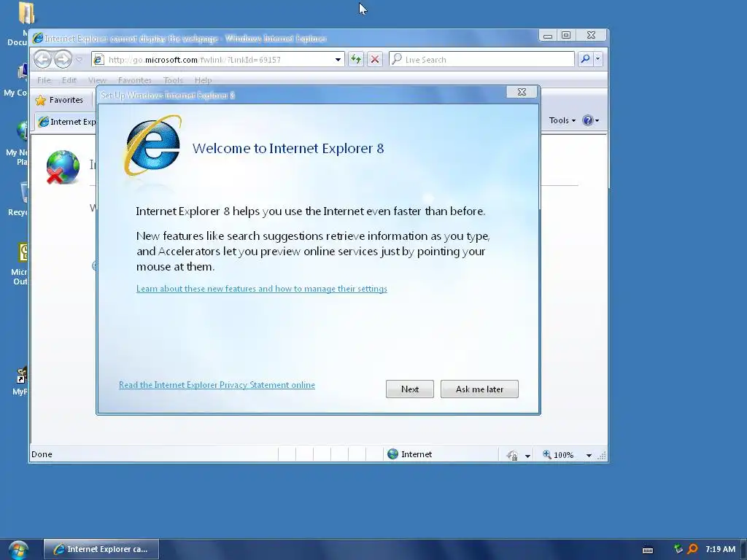Open the Internet Explorer Privacy Statement link
747x560 pixels.
[217, 385]
